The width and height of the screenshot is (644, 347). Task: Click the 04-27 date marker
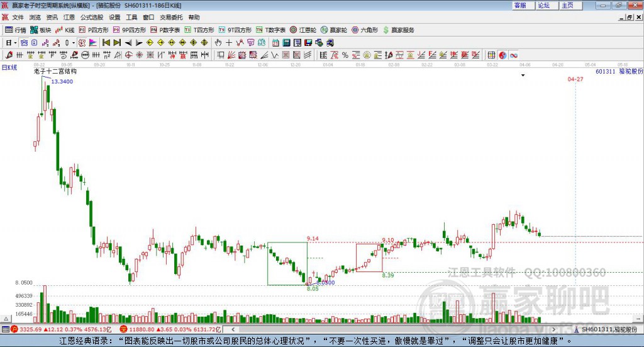(x=575, y=79)
